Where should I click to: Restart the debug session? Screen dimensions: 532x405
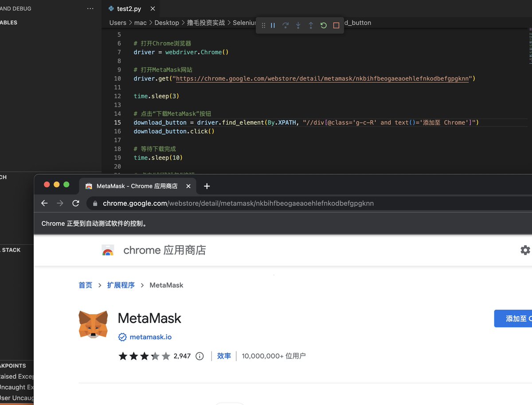pos(324,26)
